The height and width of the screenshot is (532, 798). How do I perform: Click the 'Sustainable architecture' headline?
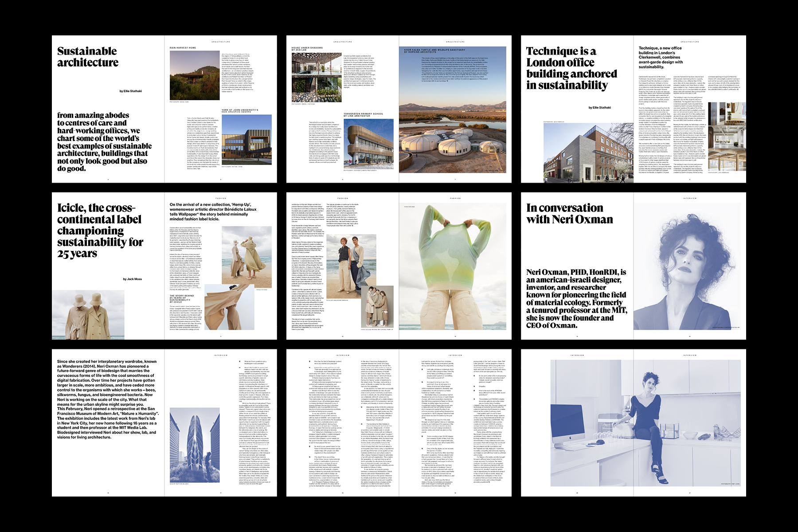pos(88,57)
